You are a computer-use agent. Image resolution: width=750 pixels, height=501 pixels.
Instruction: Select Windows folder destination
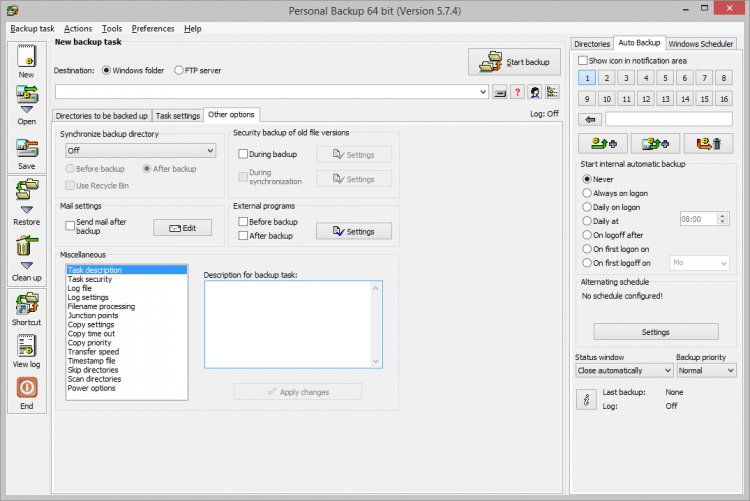[107, 70]
